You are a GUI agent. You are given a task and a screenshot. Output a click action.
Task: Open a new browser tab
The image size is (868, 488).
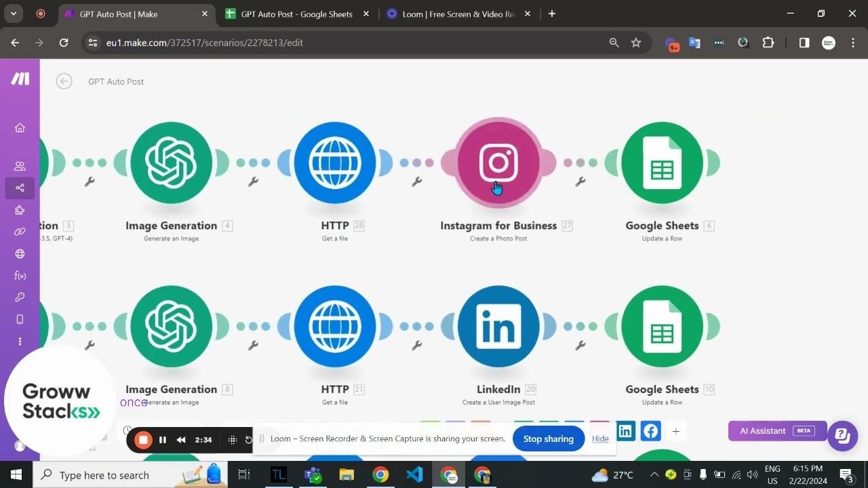(552, 14)
